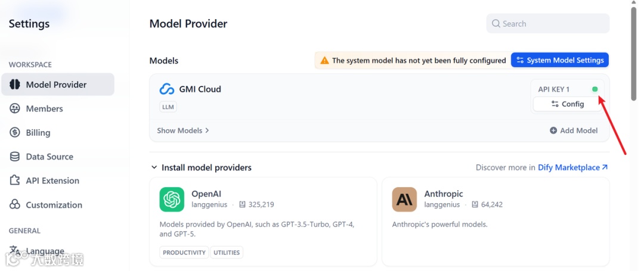Click the Billing coin icon
644x271 pixels.
coord(15,133)
